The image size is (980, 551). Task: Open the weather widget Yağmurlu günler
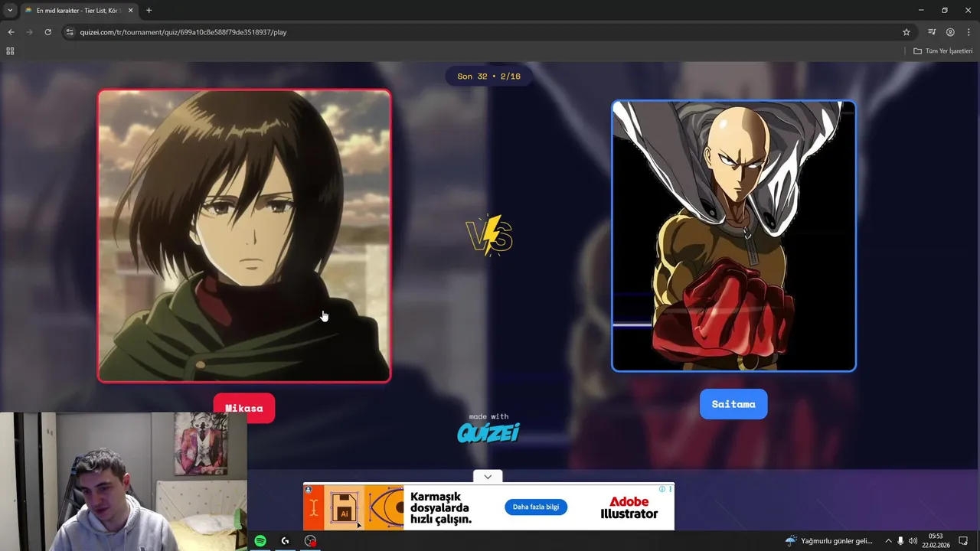pos(829,541)
